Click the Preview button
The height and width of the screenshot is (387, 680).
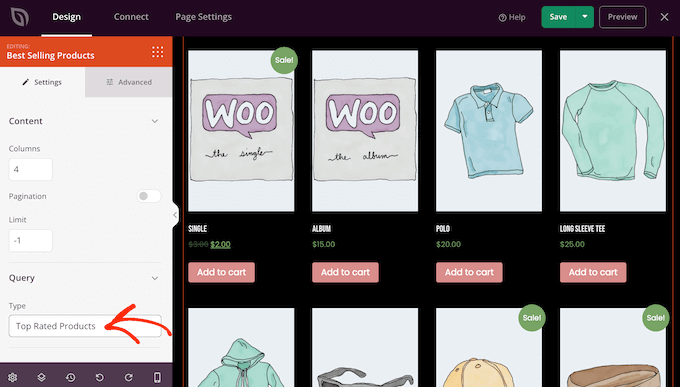pyautogui.click(x=622, y=17)
